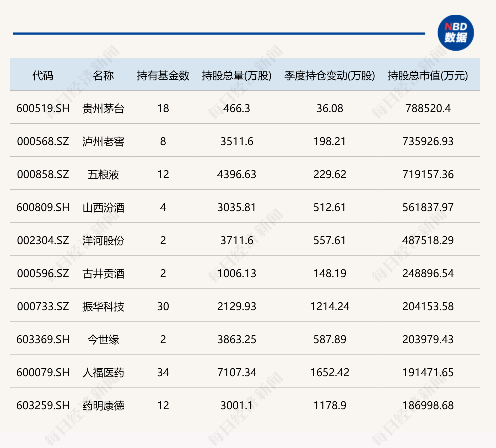The image size is (496, 448).
Task: Click the 代码 column header
Action: (43, 75)
